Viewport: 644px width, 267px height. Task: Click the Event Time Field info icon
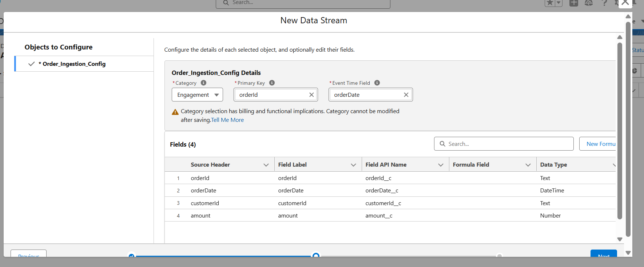point(377,83)
